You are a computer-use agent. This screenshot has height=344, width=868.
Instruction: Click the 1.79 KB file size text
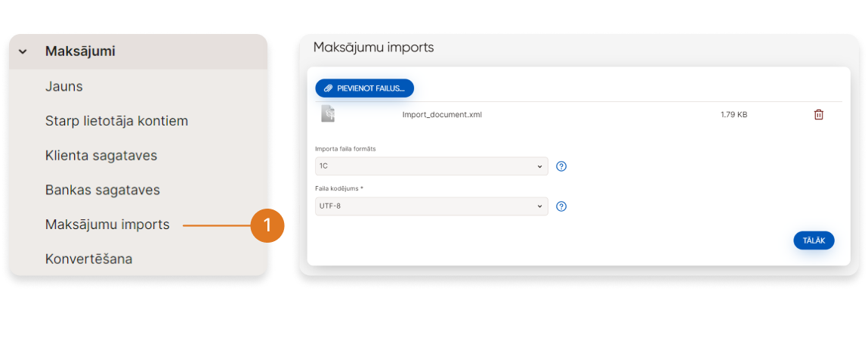734,115
